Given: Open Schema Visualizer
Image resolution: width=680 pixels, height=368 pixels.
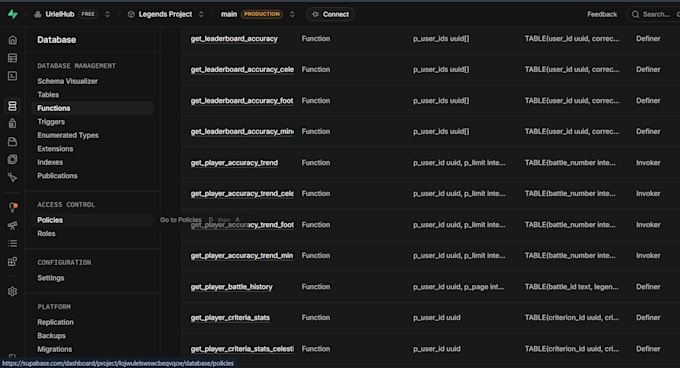Looking at the screenshot, I should 67,81.
